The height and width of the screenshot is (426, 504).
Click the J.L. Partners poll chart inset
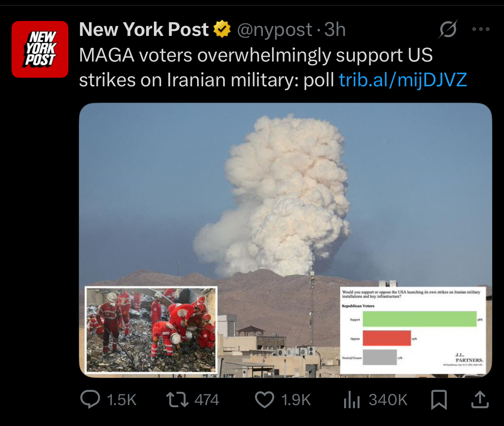point(413,330)
